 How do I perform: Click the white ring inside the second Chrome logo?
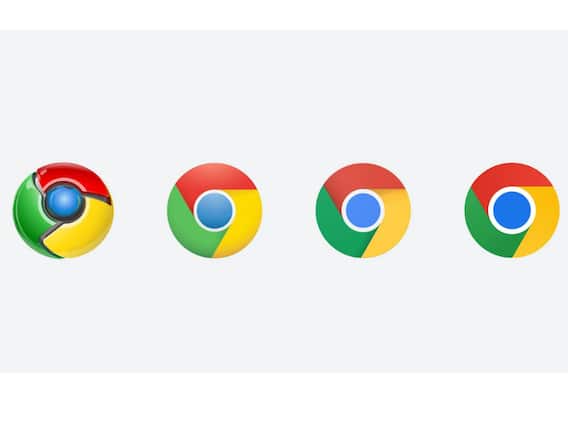[x=214, y=191]
